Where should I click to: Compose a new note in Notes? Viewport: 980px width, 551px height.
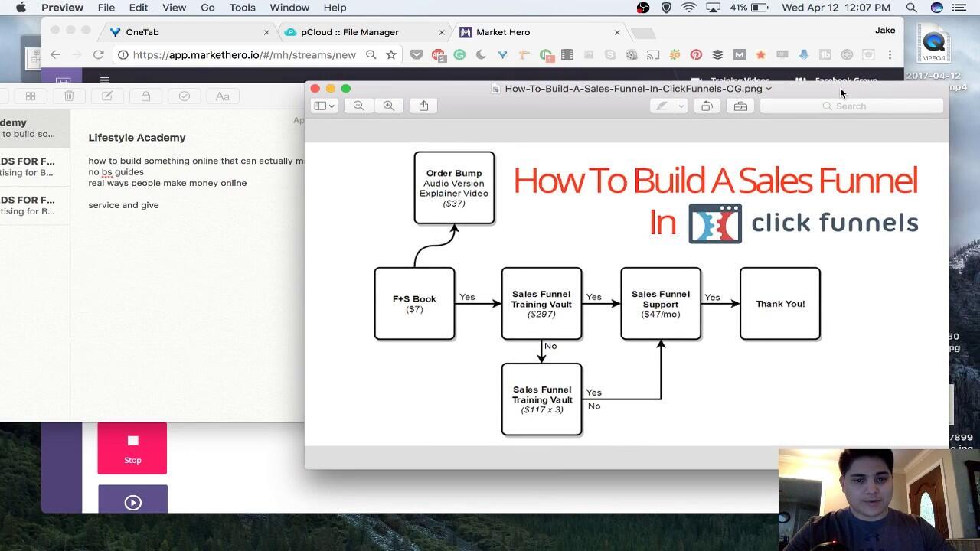pyautogui.click(x=107, y=96)
